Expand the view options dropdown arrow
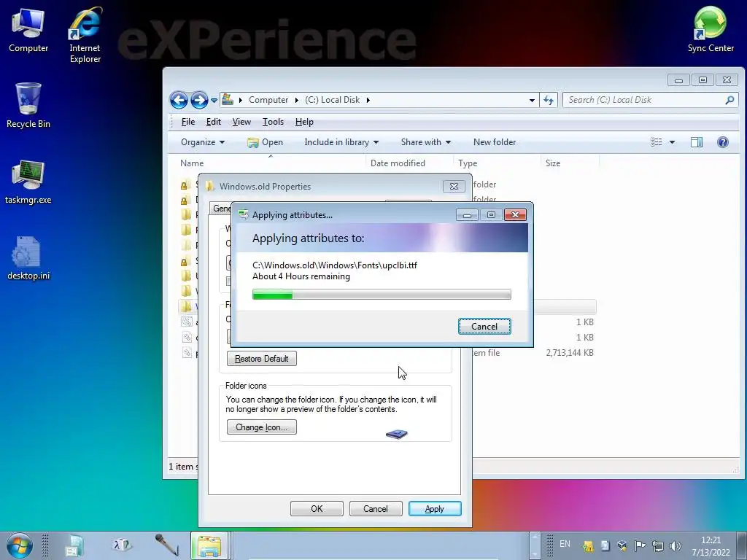 [672, 142]
